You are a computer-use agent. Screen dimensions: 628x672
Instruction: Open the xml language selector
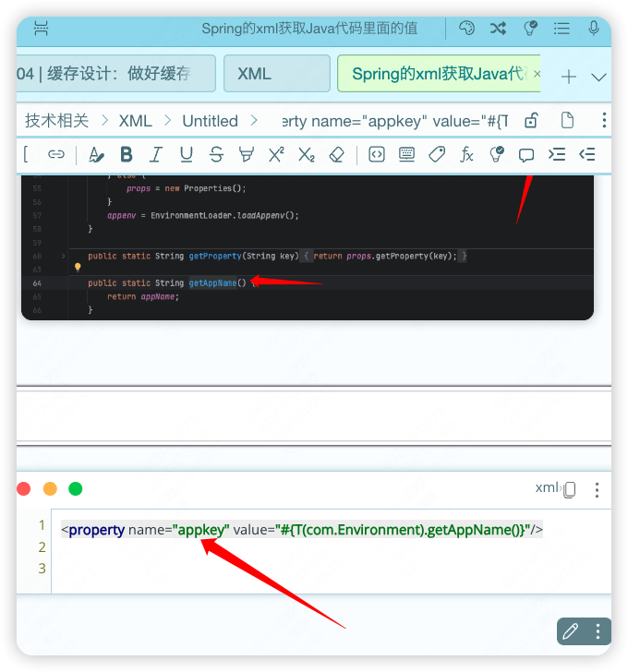(548, 487)
